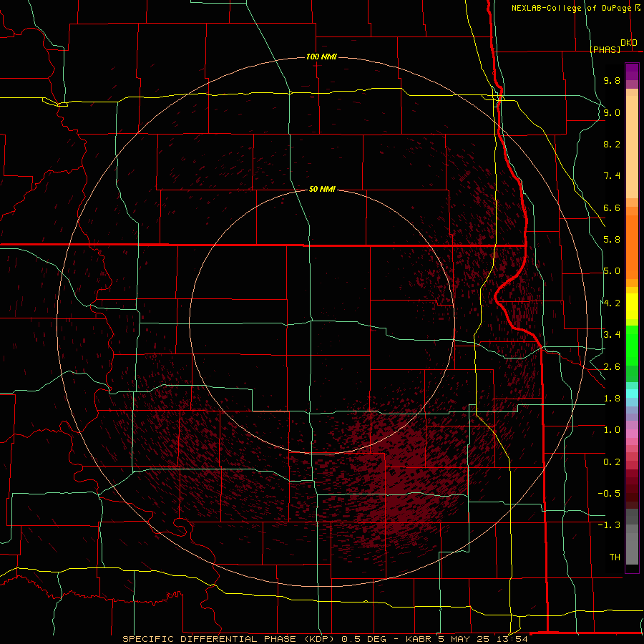Pick the gray band on the color bar
Screen dimensions: 644x644
click(632, 537)
